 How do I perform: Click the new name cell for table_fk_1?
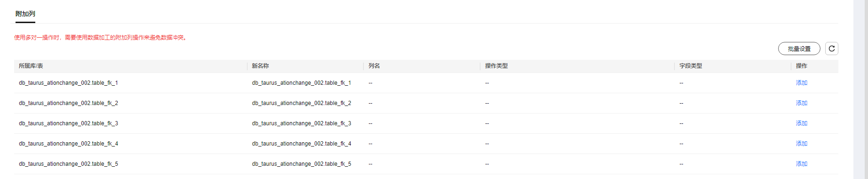pos(302,83)
